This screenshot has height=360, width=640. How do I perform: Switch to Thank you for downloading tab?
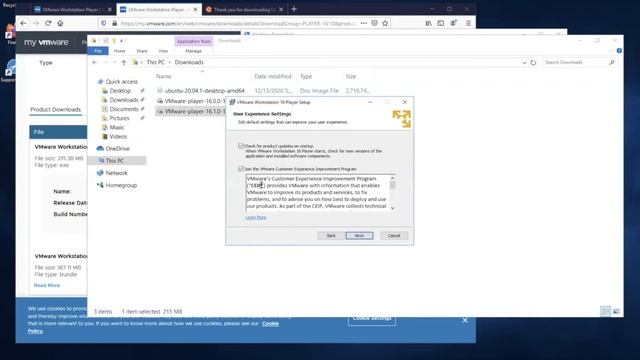(244, 9)
